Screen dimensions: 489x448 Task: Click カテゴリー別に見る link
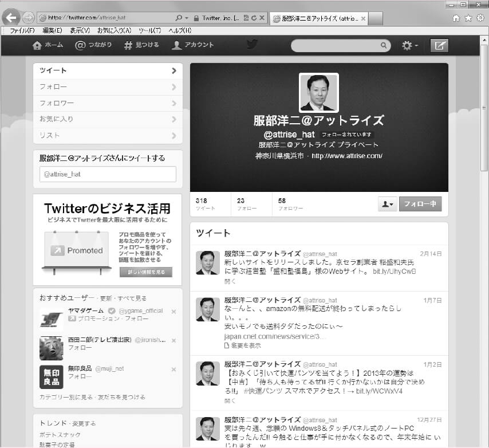pyautogui.click(x=66, y=397)
